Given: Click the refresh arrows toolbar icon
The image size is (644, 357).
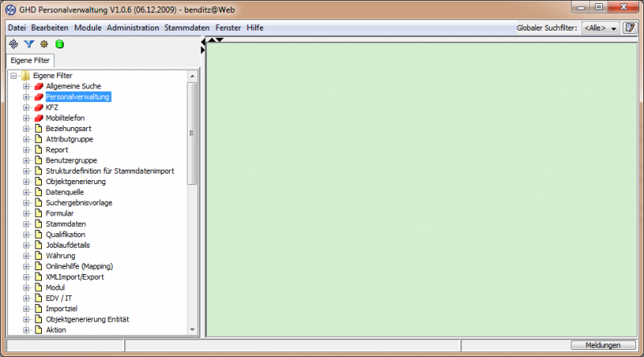Looking at the screenshot, I should click(14, 44).
